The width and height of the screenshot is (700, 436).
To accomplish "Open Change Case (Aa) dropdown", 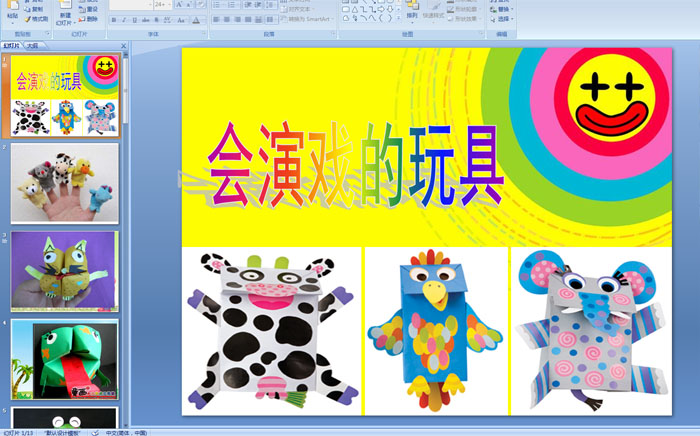I will (181, 20).
